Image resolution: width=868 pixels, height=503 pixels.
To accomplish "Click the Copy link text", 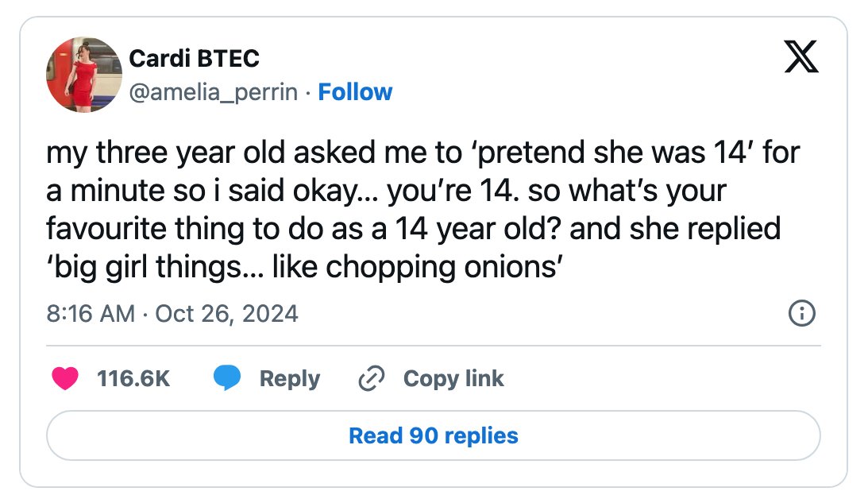I will (453, 379).
